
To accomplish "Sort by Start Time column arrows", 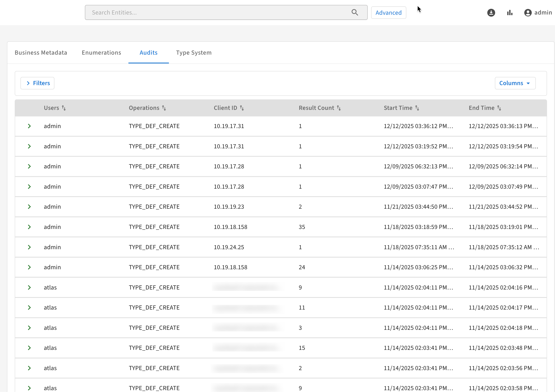I will click(417, 108).
